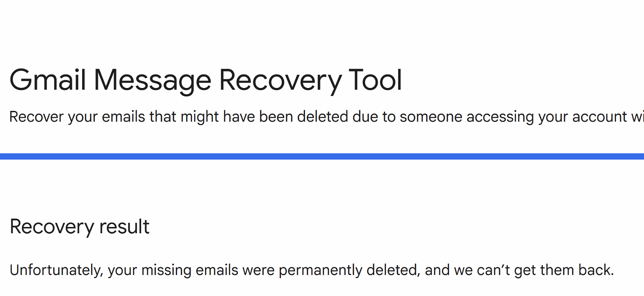Click the Recovery result section heading
644x296 pixels.
point(79,227)
